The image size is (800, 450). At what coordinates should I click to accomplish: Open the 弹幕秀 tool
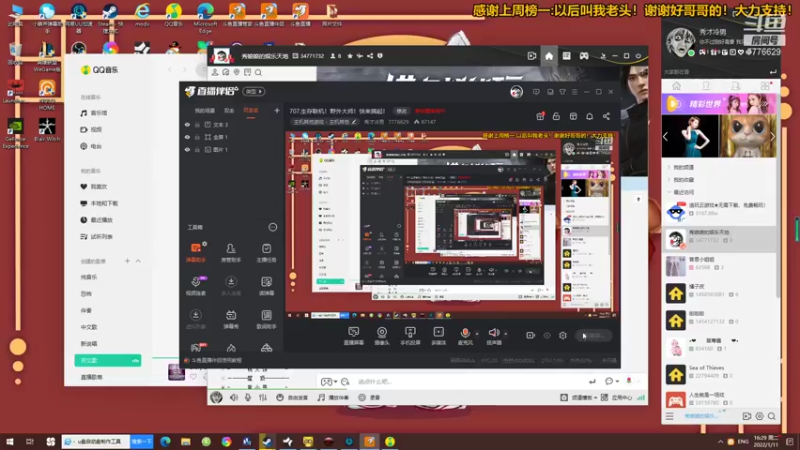point(231,319)
